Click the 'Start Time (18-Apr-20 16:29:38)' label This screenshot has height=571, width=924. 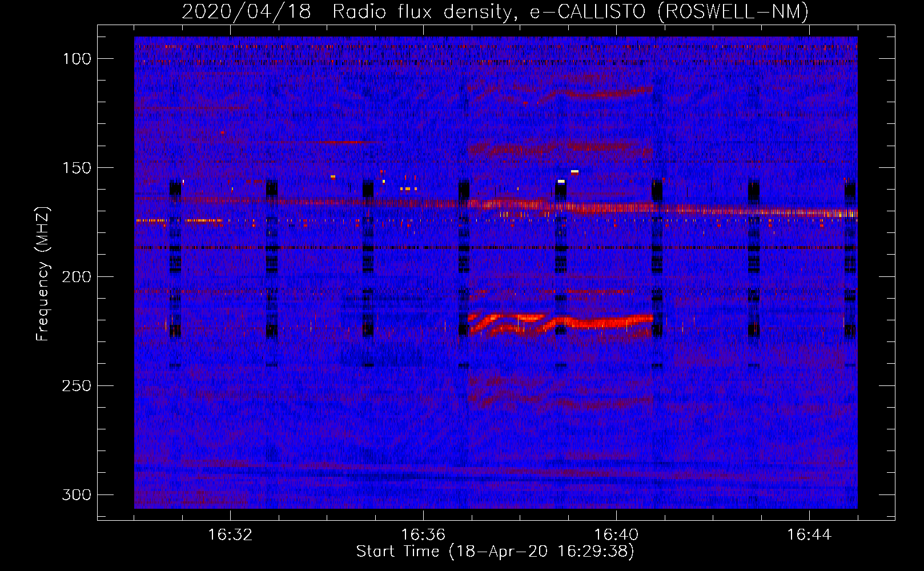coord(495,552)
